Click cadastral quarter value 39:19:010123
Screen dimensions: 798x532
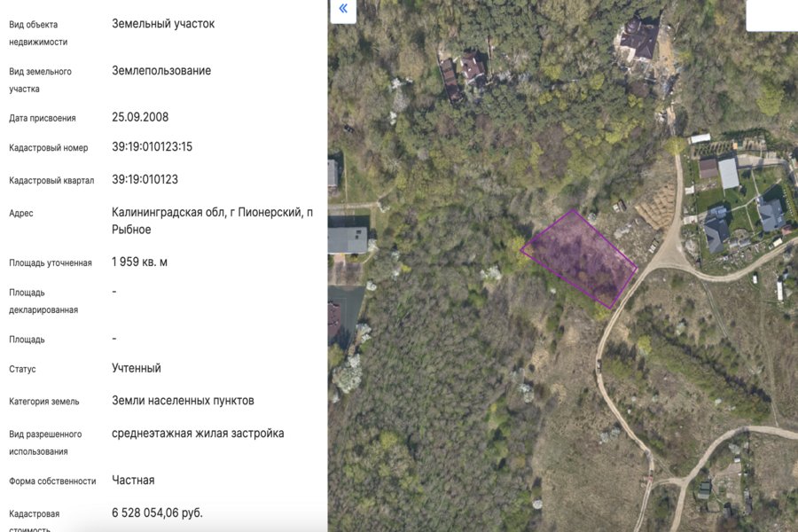click(x=145, y=179)
